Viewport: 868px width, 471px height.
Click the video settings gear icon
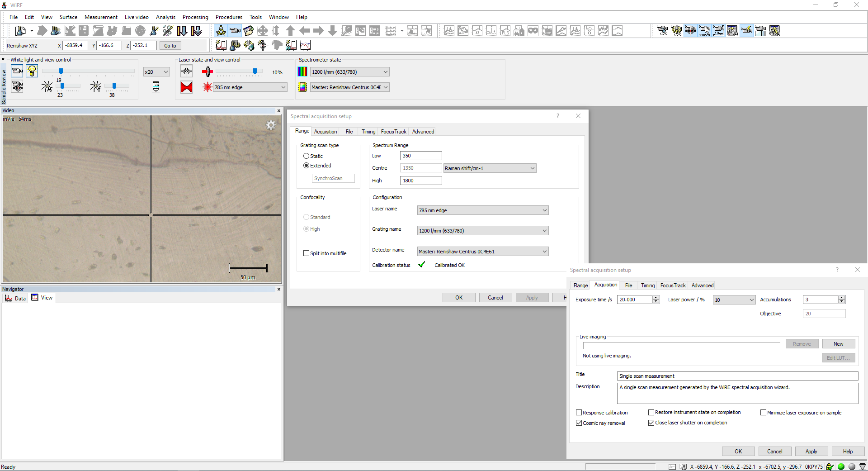(270, 125)
